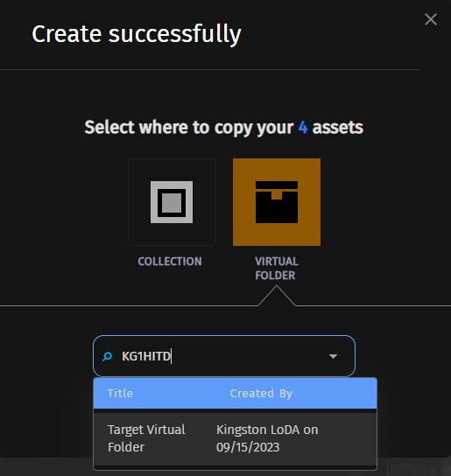Screen dimensions: 451x476
Task: Choose the Target Virtual Folder result
Action: click(x=235, y=438)
